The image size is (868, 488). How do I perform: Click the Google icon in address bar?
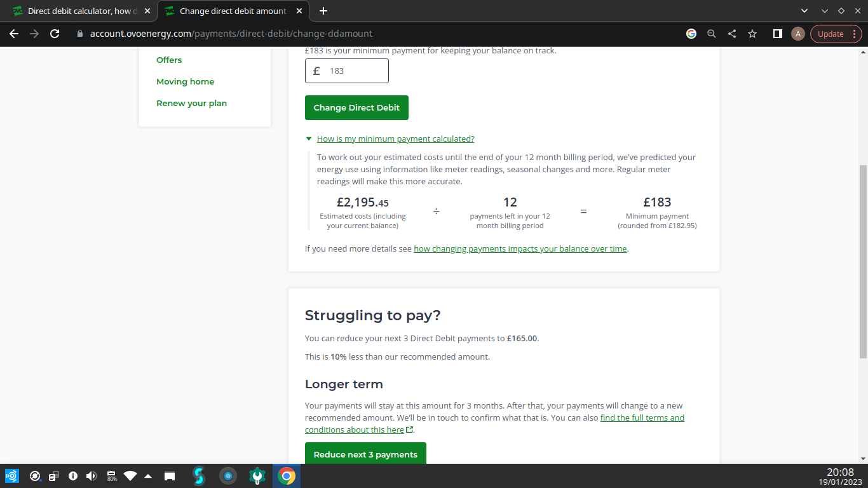pos(691,34)
